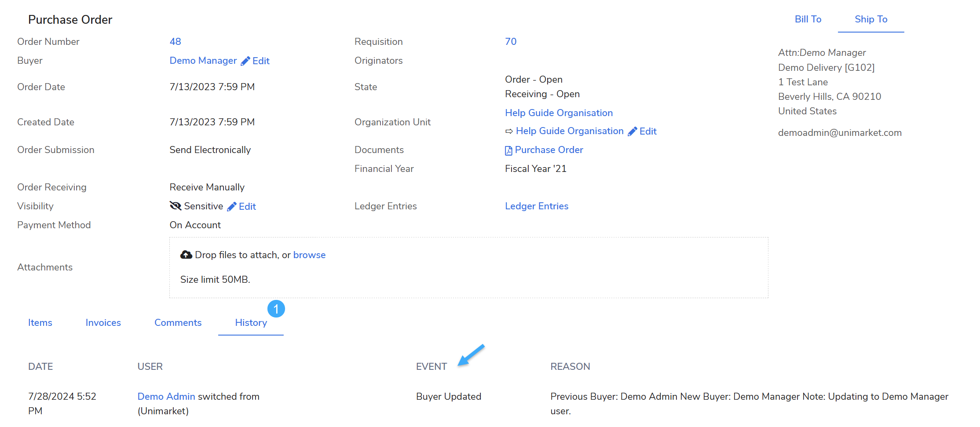Screen dimensions: 980x427
Task: Click the Purchase Order PDF document icon
Action: tap(508, 150)
